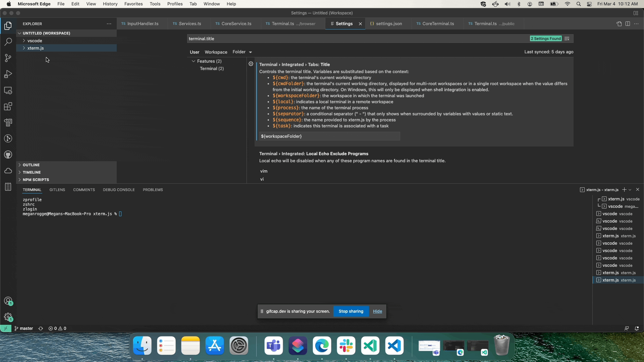Kill the active terminal with the trash icon
Viewport: 644px width, 362px height.
638,189
